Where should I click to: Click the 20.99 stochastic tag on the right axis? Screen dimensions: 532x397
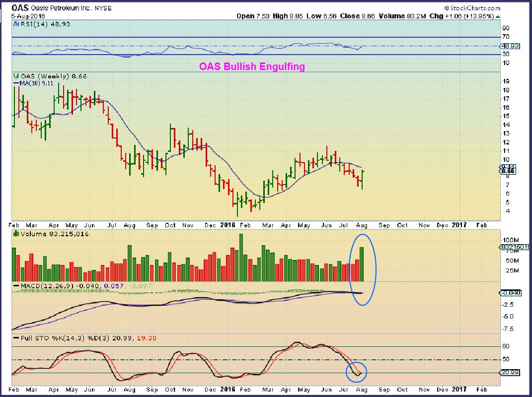(510, 373)
